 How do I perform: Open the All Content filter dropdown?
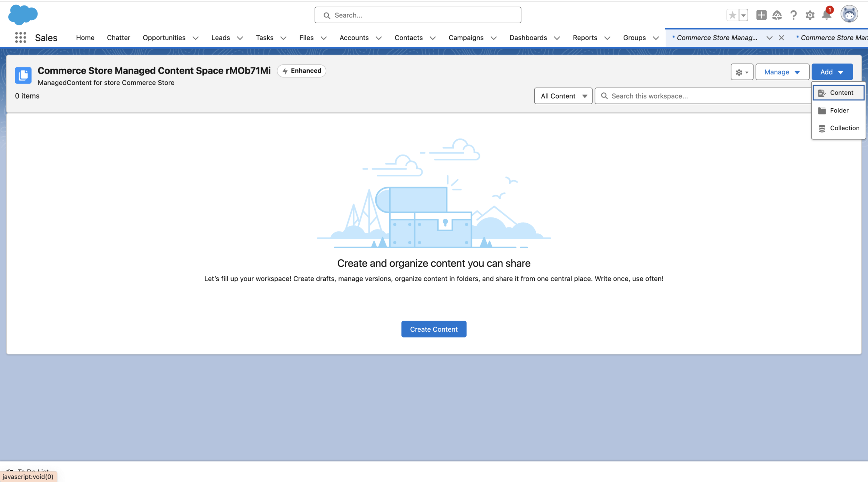(563, 96)
